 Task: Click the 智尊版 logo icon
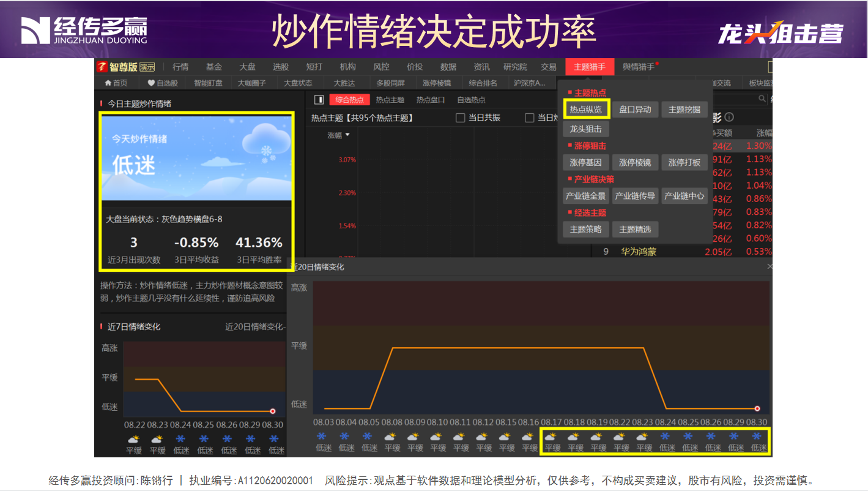(102, 67)
